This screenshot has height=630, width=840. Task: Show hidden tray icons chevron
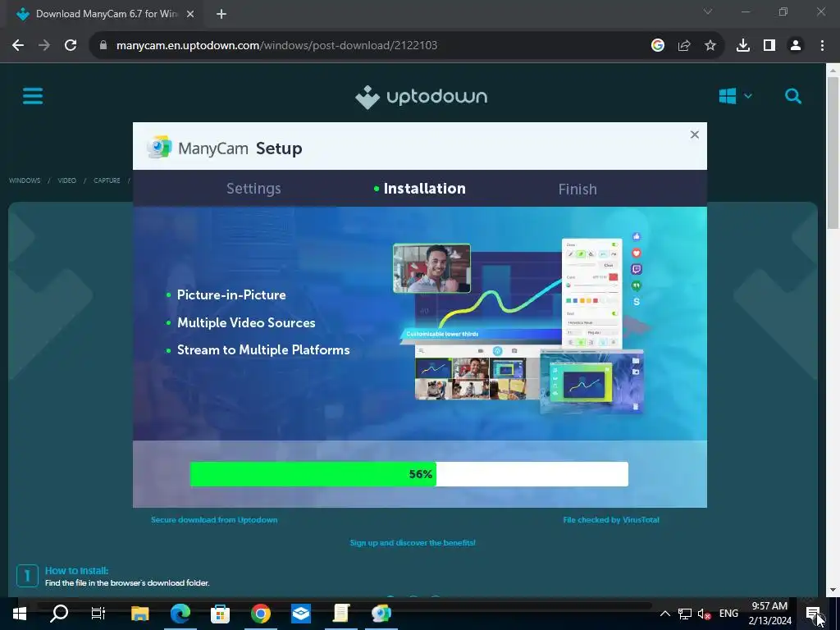tap(664, 614)
